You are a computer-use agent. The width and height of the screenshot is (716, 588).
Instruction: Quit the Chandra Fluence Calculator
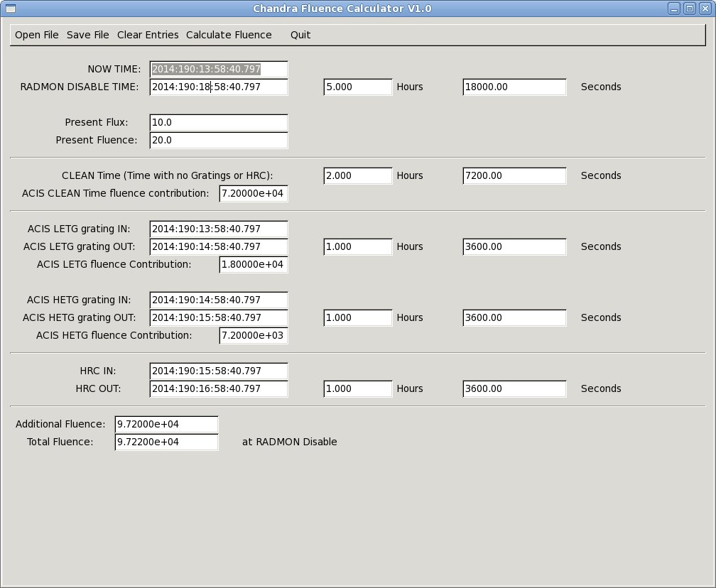(x=300, y=35)
